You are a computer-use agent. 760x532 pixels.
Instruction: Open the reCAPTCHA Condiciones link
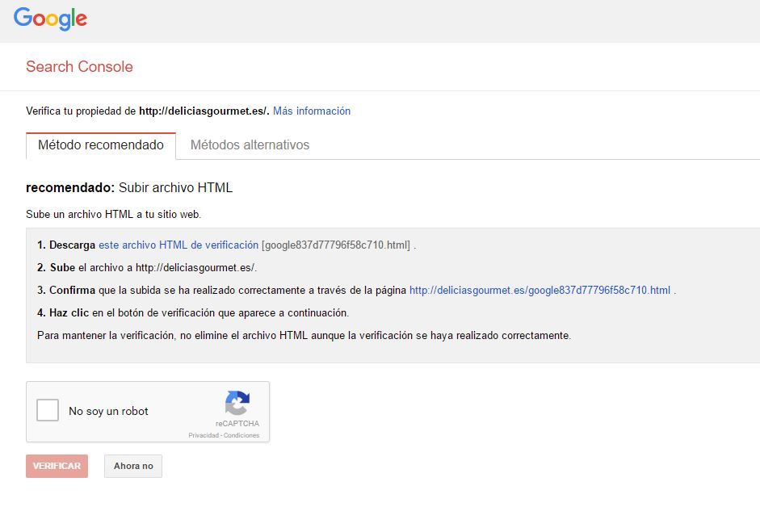(241, 436)
